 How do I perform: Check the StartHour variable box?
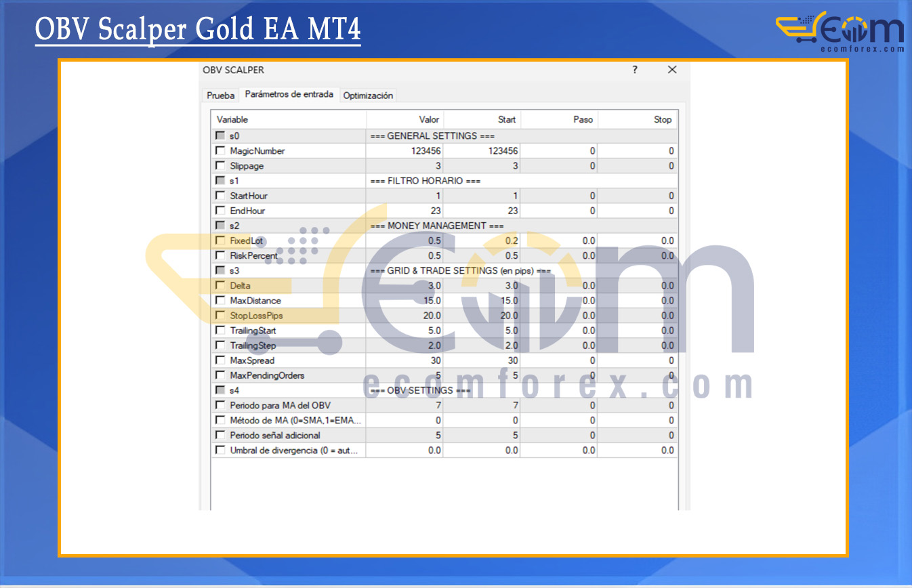220,196
